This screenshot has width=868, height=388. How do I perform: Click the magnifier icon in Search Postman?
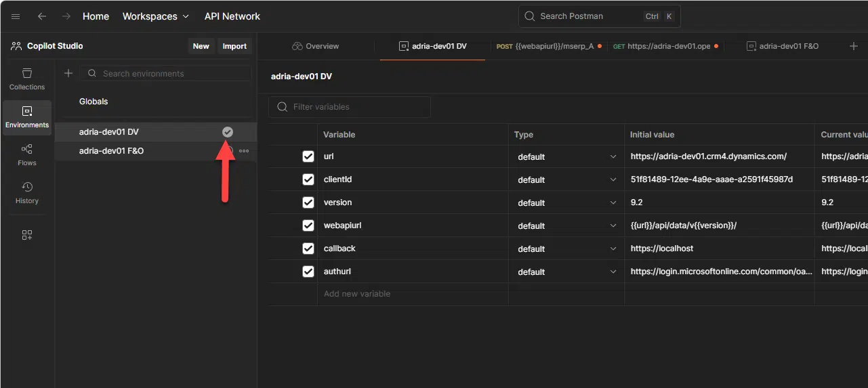point(530,16)
